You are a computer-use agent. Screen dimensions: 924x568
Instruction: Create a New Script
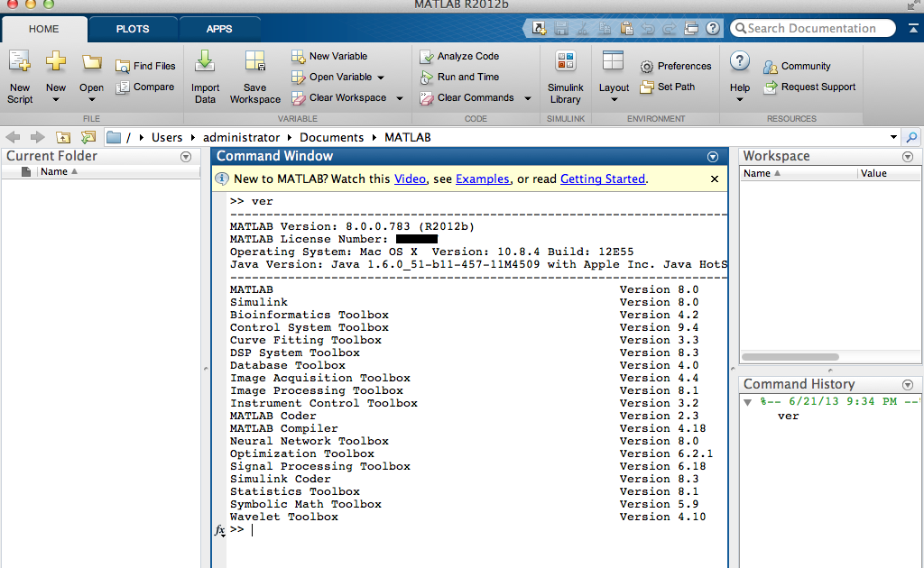coord(20,78)
